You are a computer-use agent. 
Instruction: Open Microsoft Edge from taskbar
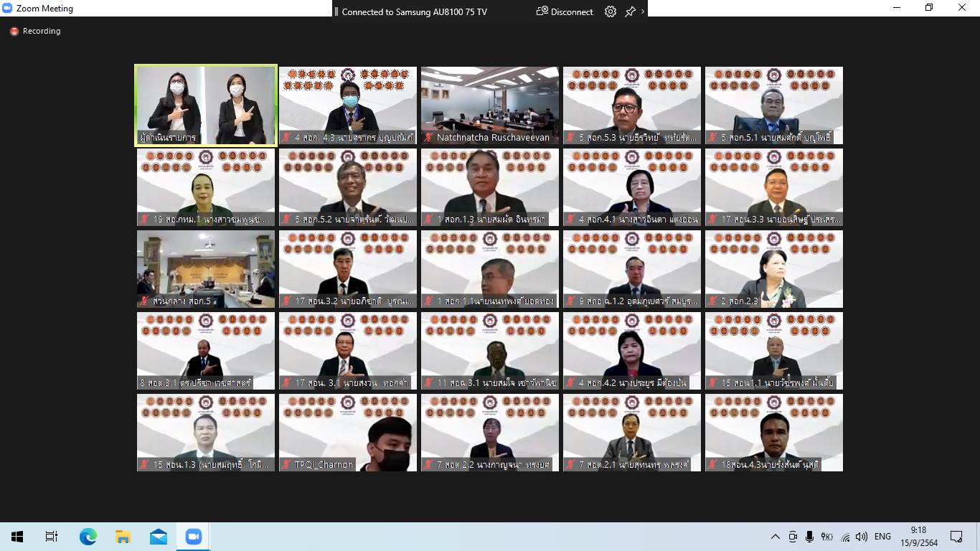(88, 537)
